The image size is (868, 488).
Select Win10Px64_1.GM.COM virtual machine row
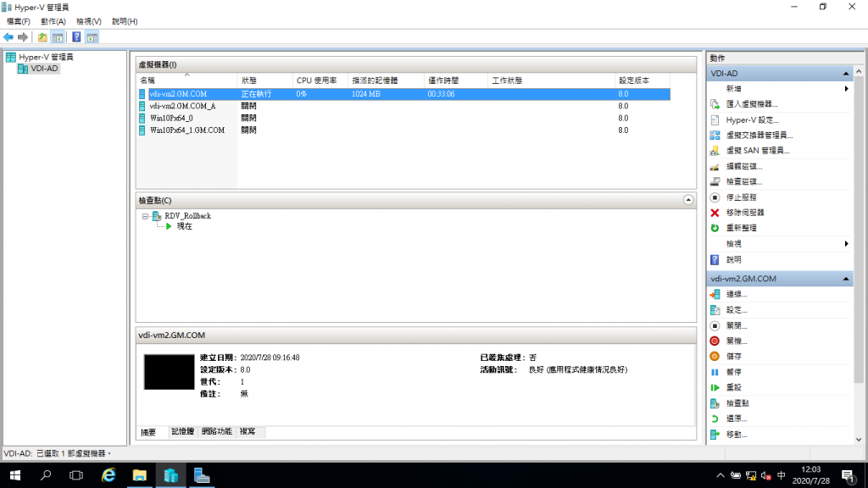[x=404, y=130]
